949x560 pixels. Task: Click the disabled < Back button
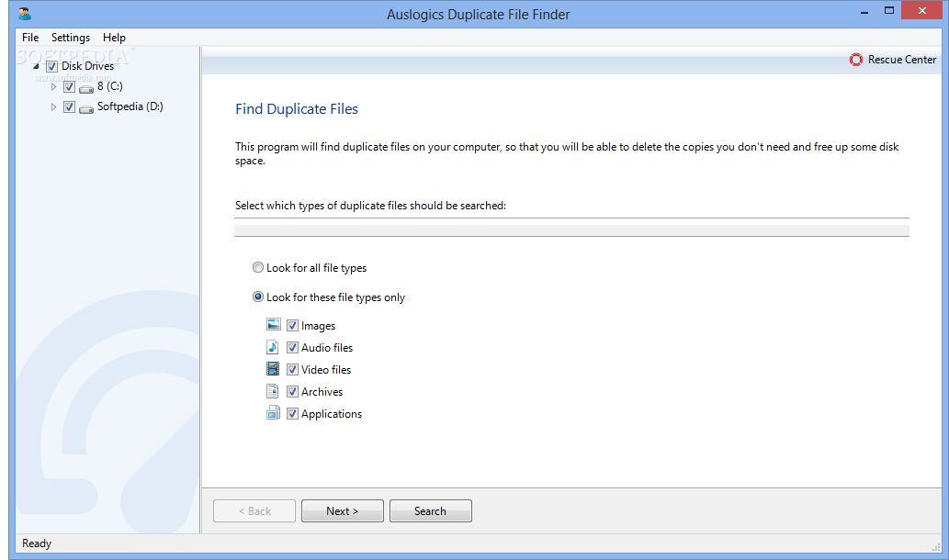point(254,511)
